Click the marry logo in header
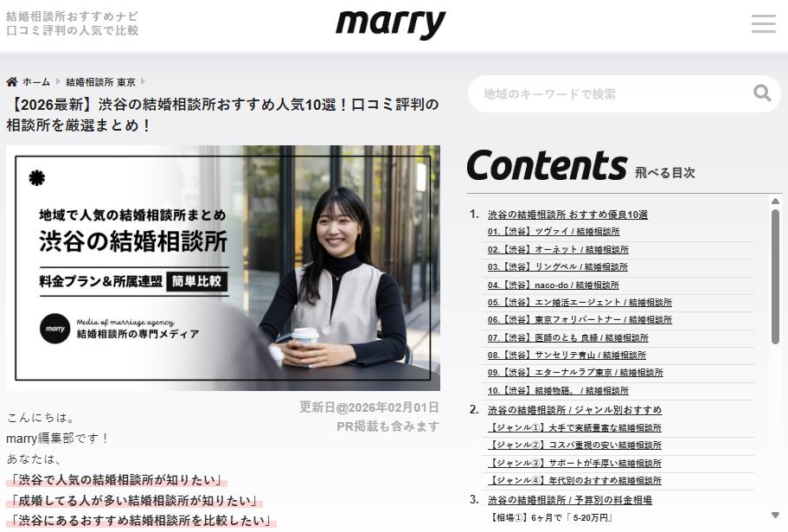This screenshot has height=532, width=788. pyautogui.click(x=390, y=23)
